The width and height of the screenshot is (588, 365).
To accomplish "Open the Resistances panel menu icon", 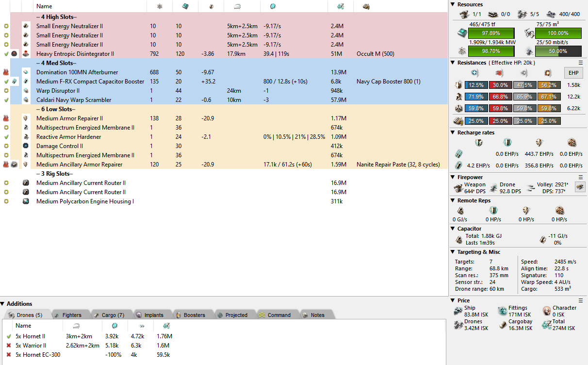I will [581, 63].
